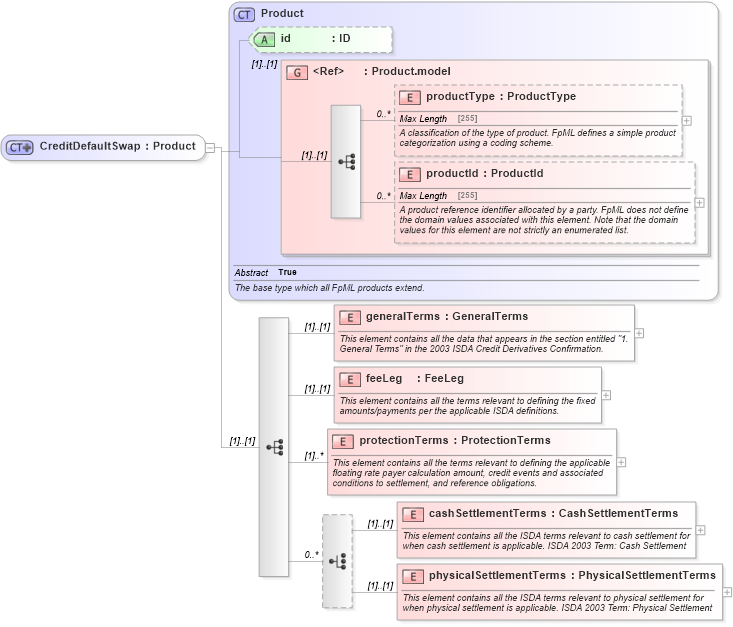Expand the generalTerms element plus box
This screenshot has width=733, height=627.
tap(639, 333)
